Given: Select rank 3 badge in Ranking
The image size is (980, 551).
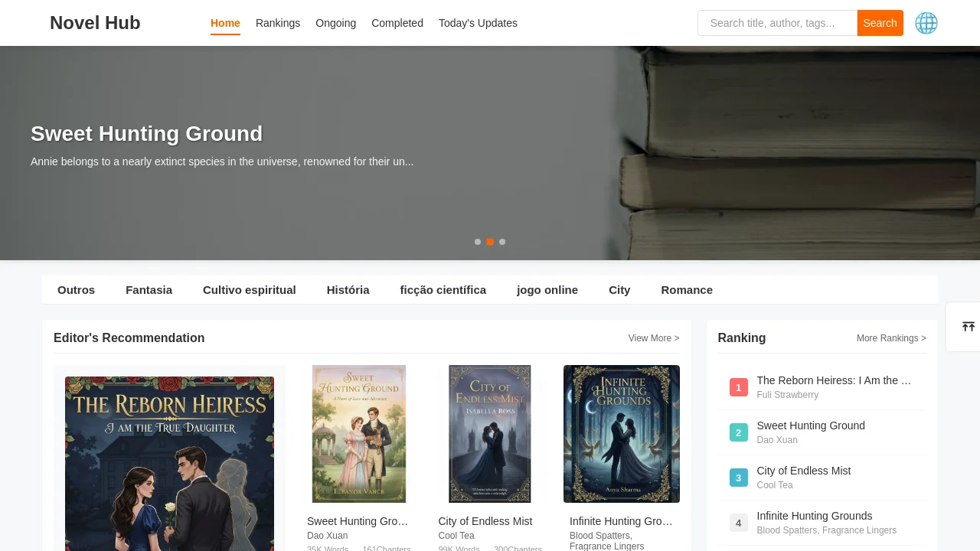Looking at the screenshot, I should [x=738, y=478].
